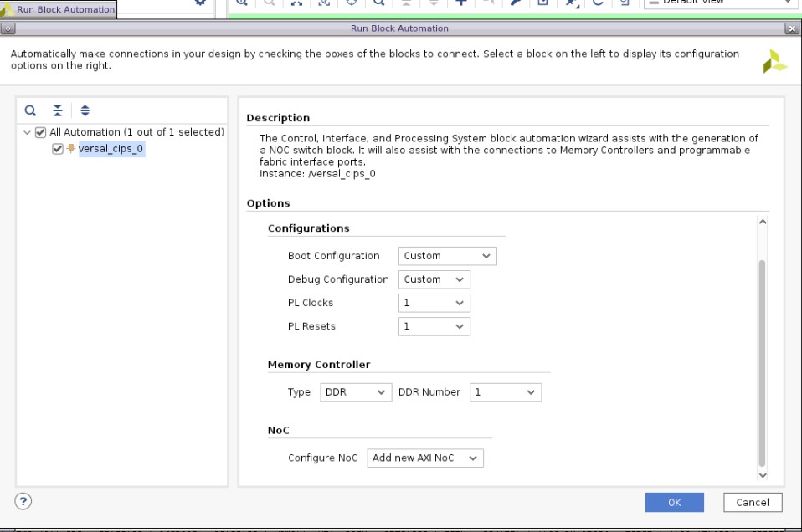Open the search magnifier in the automation panel

click(x=30, y=110)
